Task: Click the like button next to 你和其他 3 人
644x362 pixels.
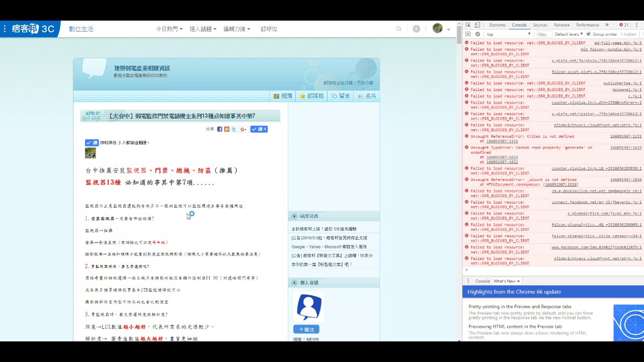Action: coord(92,143)
